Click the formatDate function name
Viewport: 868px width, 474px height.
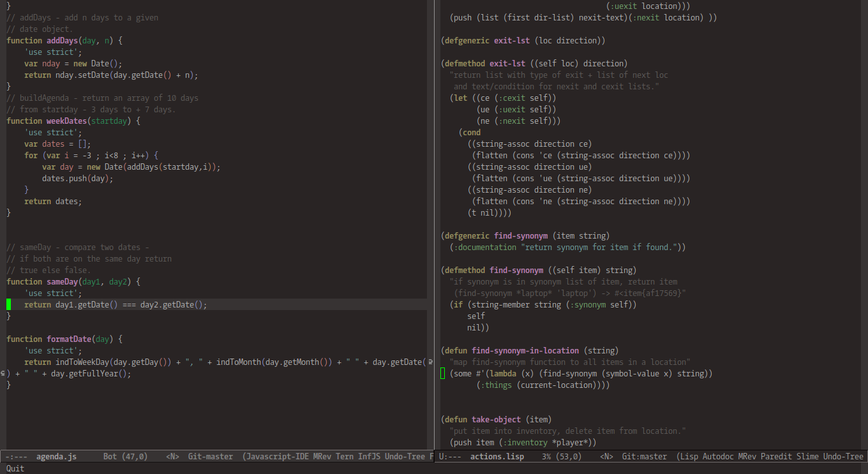tap(69, 339)
